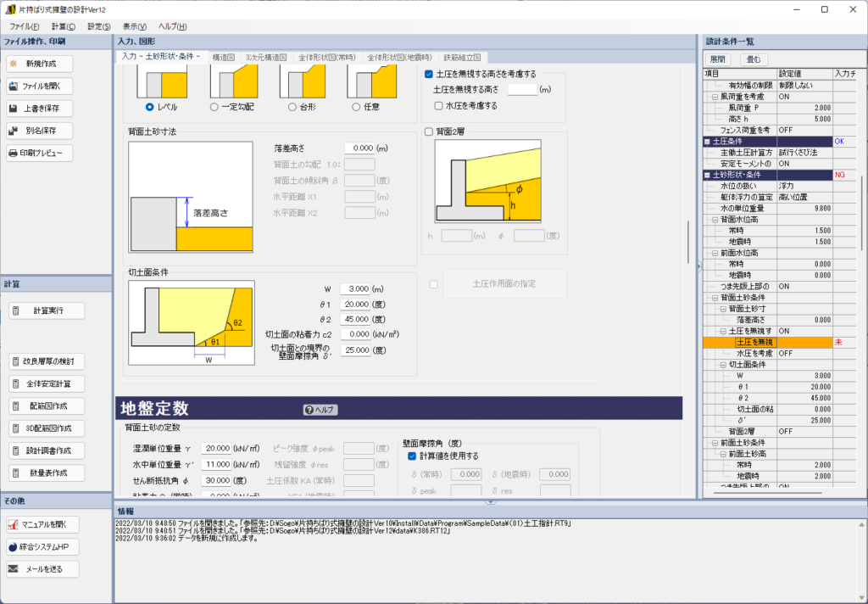The height and width of the screenshot is (604, 868).
Task: Collapse the 土圧条件 section header
Action: (x=708, y=142)
